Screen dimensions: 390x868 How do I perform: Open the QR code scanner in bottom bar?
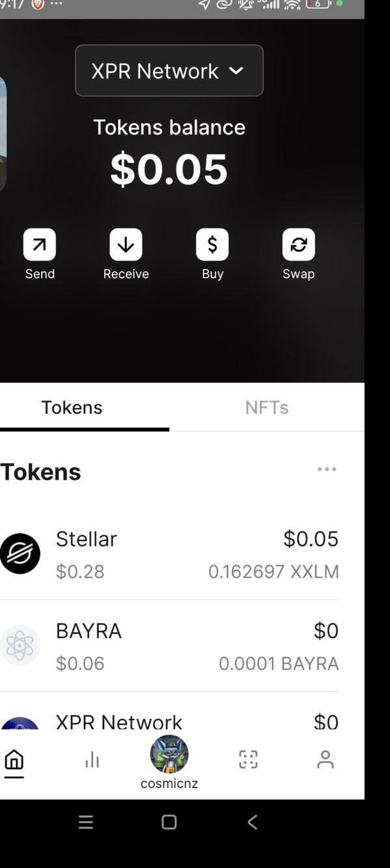click(246, 759)
